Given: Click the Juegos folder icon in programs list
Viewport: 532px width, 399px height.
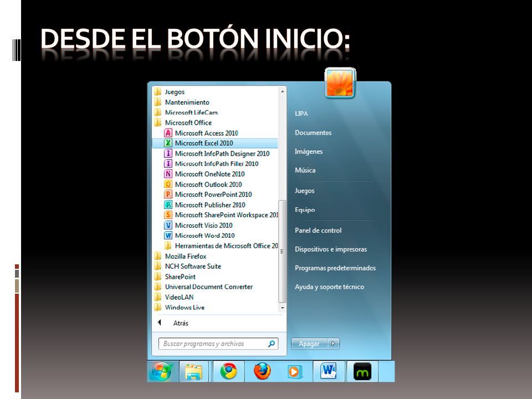Looking at the screenshot, I should (158, 92).
